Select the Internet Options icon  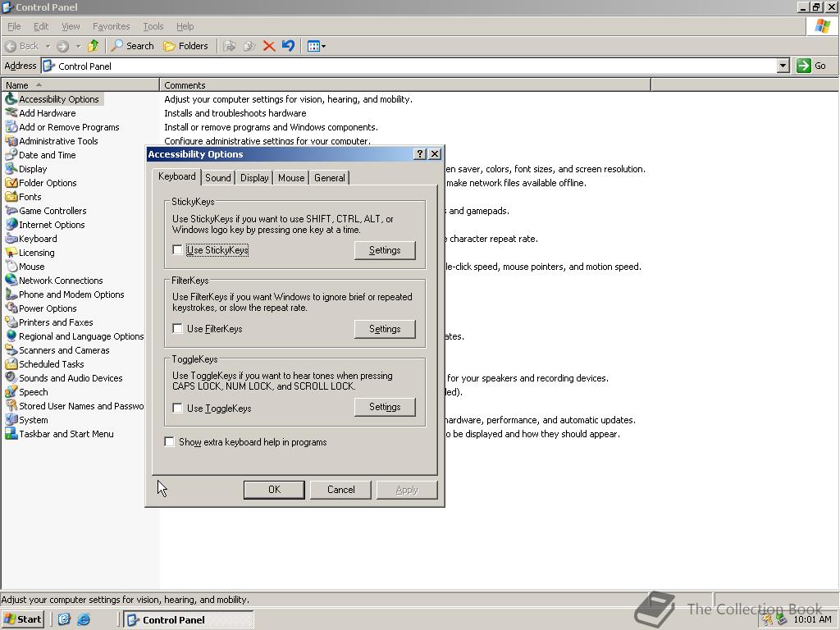[x=11, y=225]
